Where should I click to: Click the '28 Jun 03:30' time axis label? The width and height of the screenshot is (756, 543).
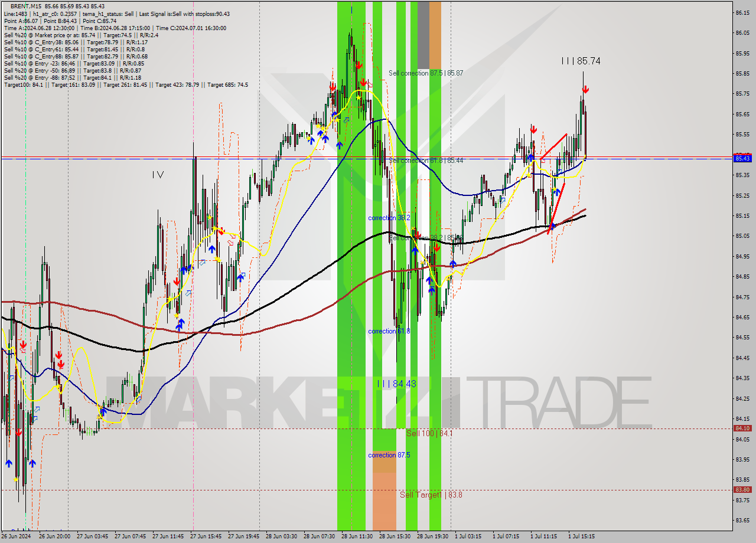pyautogui.click(x=282, y=537)
